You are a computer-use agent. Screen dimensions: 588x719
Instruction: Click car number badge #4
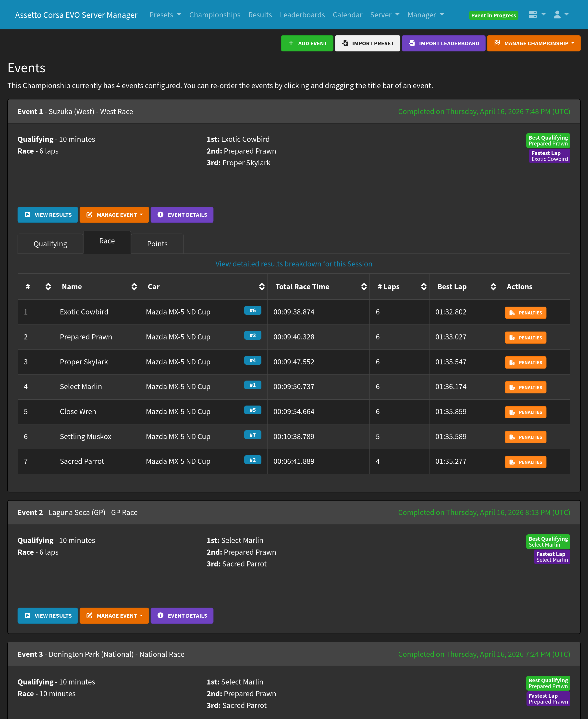(x=253, y=360)
